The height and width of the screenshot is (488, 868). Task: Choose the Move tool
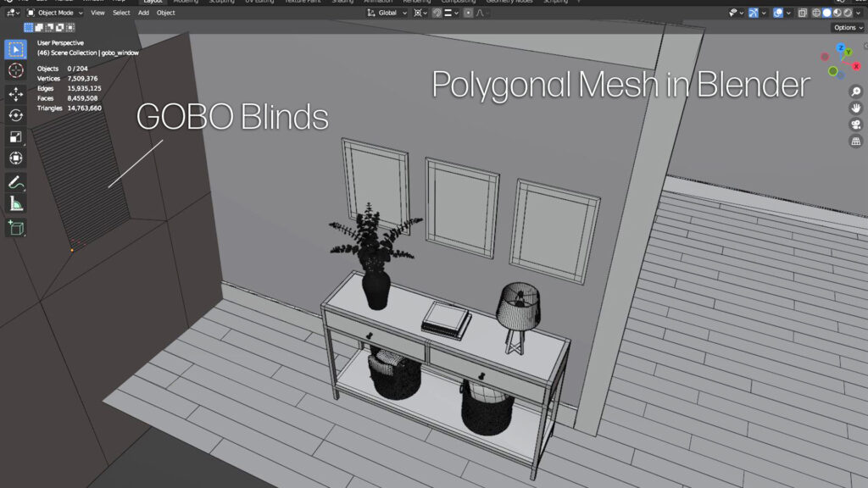point(16,94)
